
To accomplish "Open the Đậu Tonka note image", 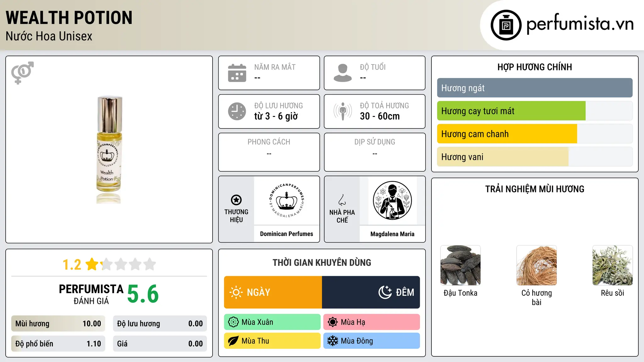I will (x=460, y=265).
